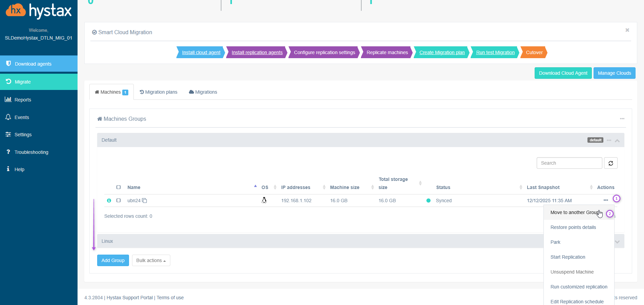Open Default group ellipsis options
Image resolution: width=644 pixels, height=305 pixels.
point(609,140)
